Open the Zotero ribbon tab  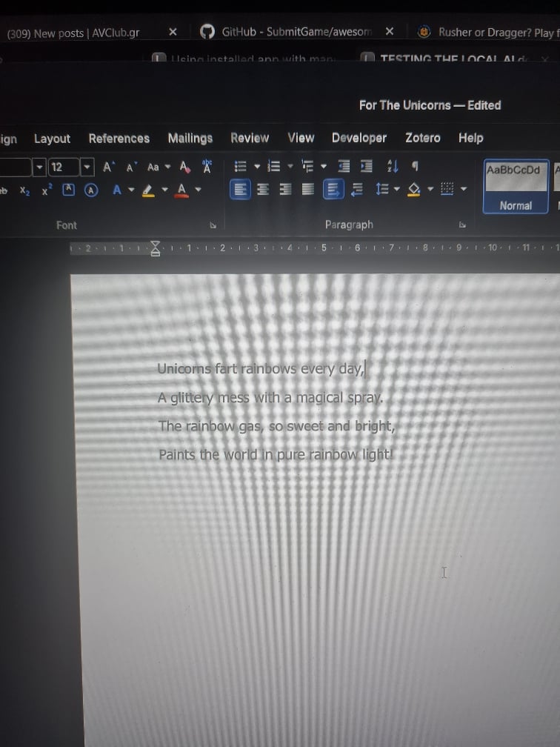[x=422, y=138]
